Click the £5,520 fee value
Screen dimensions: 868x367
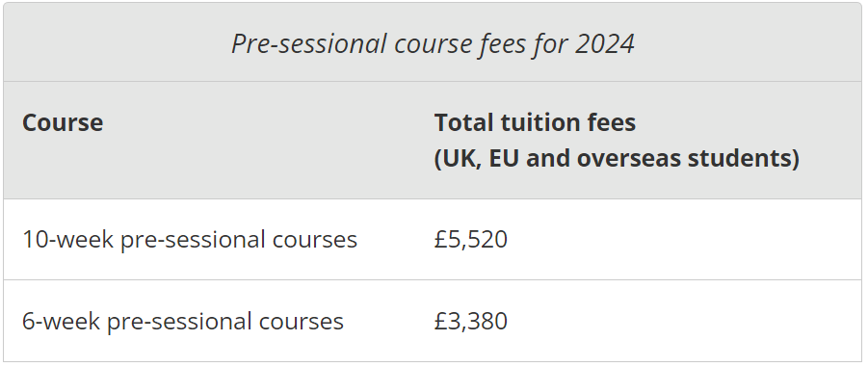[470, 240]
